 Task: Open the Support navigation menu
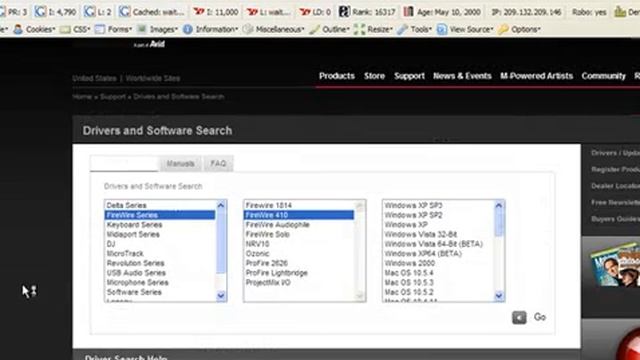409,76
